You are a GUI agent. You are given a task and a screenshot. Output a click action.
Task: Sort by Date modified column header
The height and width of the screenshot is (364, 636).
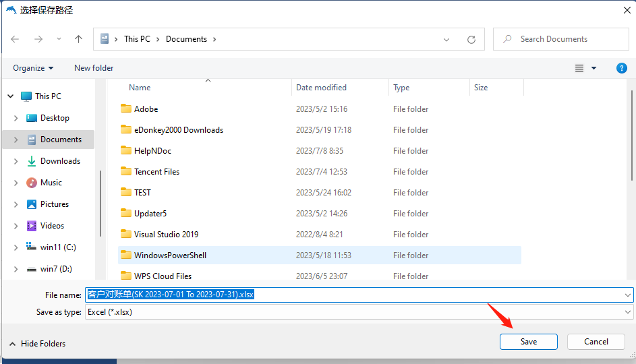pyautogui.click(x=321, y=88)
